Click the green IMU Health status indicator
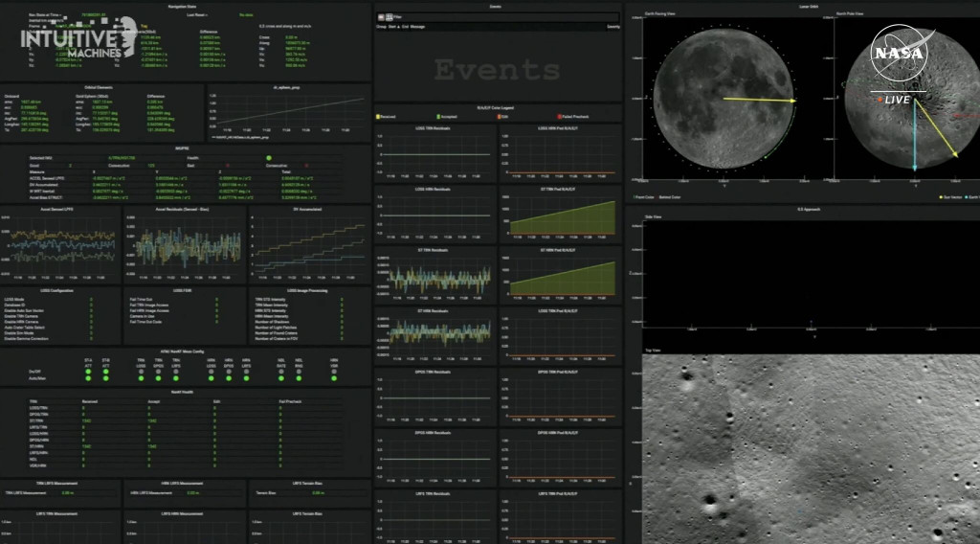 pyautogui.click(x=269, y=158)
